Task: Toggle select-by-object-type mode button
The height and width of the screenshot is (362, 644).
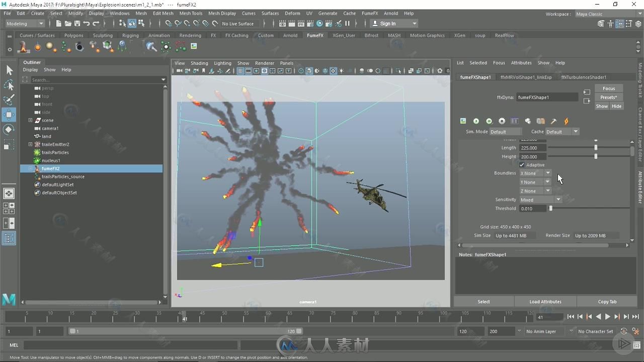Action: [132, 24]
